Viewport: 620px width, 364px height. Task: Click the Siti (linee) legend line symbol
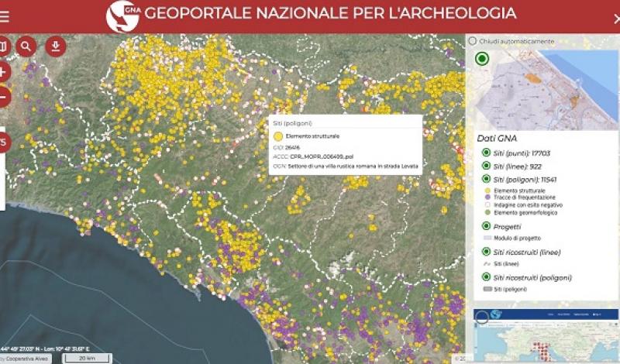pyautogui.click(x=487, y=263)
